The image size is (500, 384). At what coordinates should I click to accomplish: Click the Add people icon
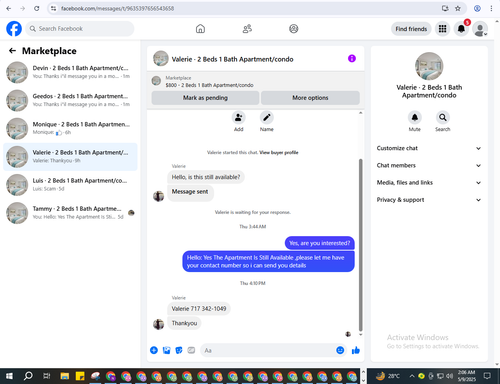click(x=239, y=117)
